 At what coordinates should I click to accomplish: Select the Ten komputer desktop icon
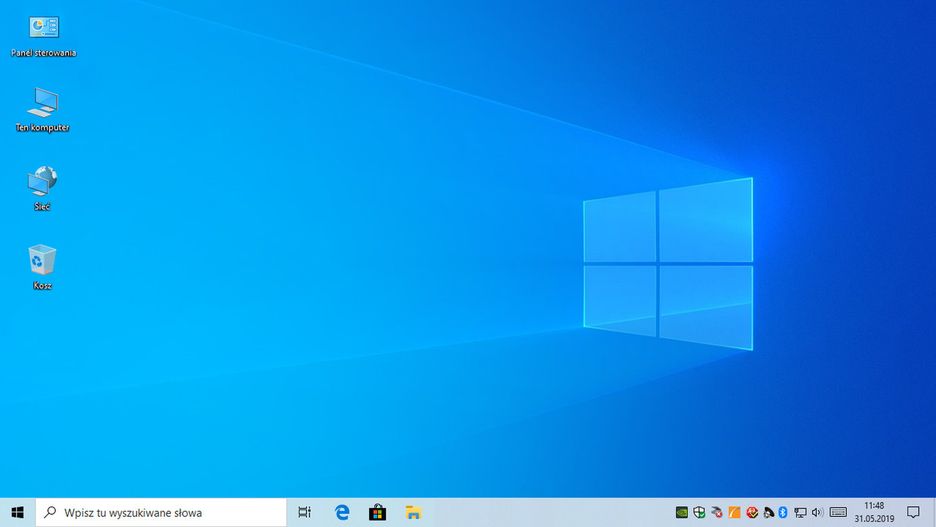click(43, 102)
